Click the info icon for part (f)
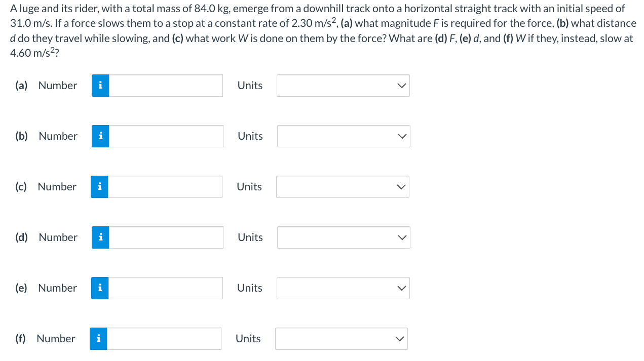The width and height of the screenshot is (644, 361). pyautogui.click(x=98, y=339)
